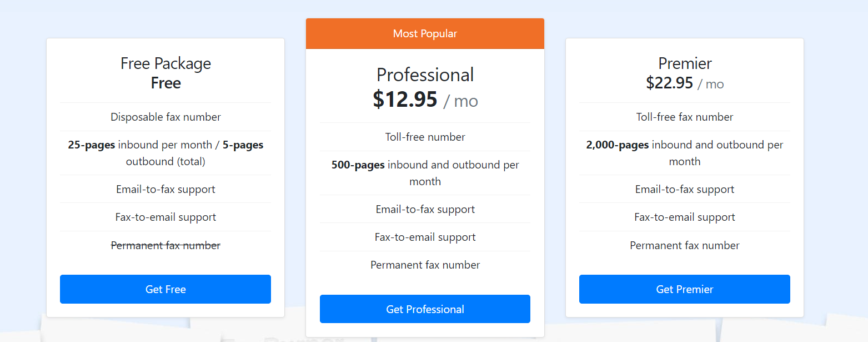Click the Disposable fax number feature
This screenshot has height=342, width=868.
click(x=165, y=117)
